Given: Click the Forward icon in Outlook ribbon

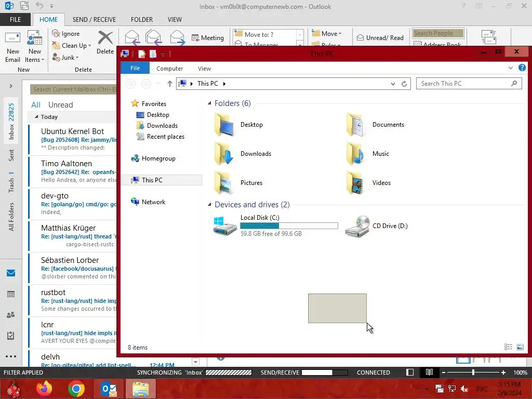Looking at the screenshot, I should (177, 37).
